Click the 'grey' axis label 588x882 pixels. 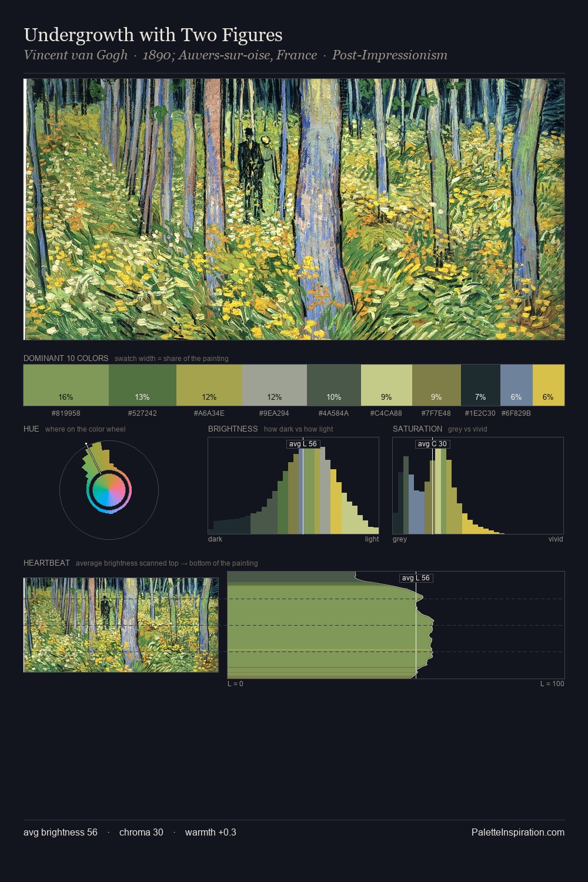click(400, 539)
